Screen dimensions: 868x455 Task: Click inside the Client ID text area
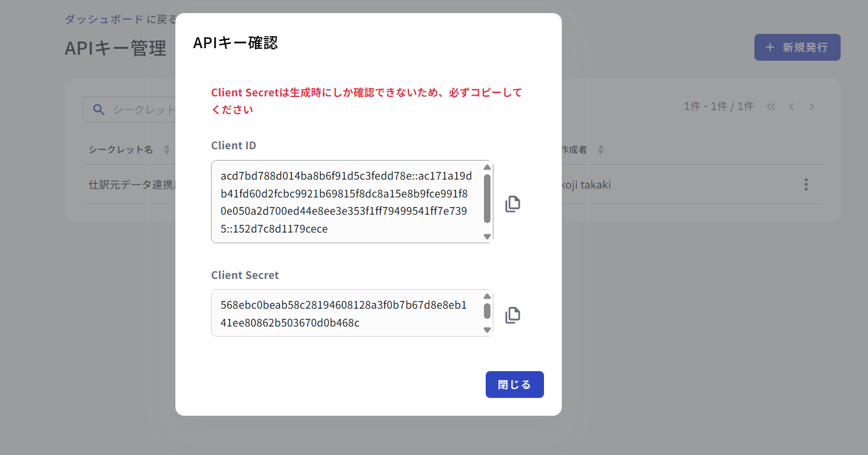pyautogui.click(x=346, y=202)
